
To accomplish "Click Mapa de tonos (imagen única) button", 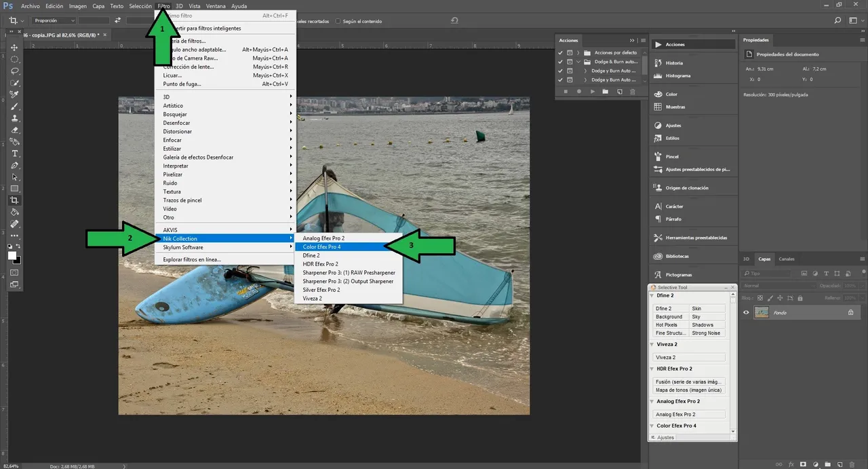I will pos(690,390).
